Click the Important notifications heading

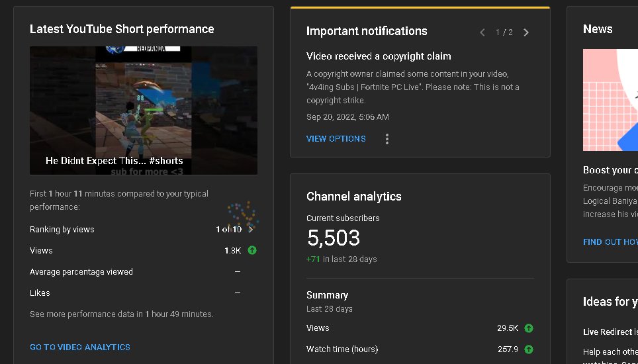(x=367, y=31)
